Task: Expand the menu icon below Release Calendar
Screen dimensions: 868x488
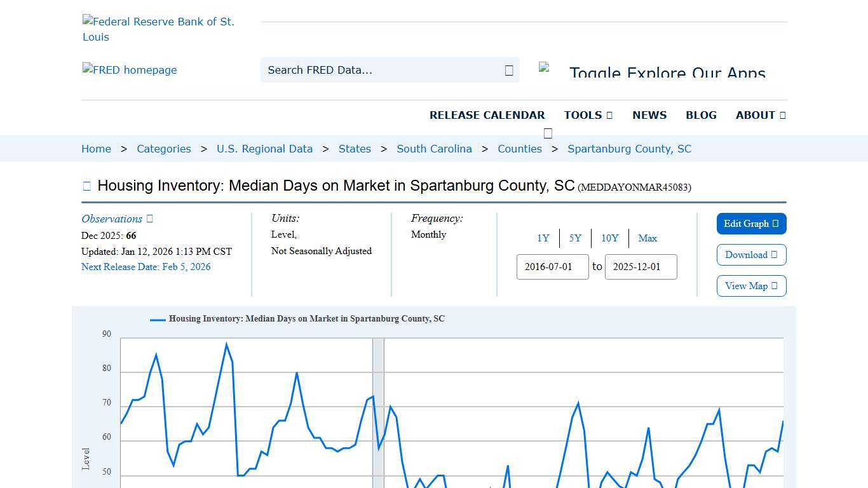Action: (x=548, y=133)
